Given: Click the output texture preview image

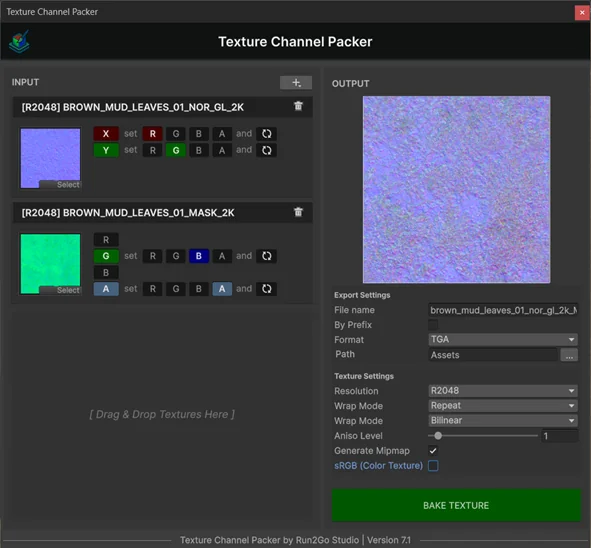Looking at the screenshot, I should [456, 189].
